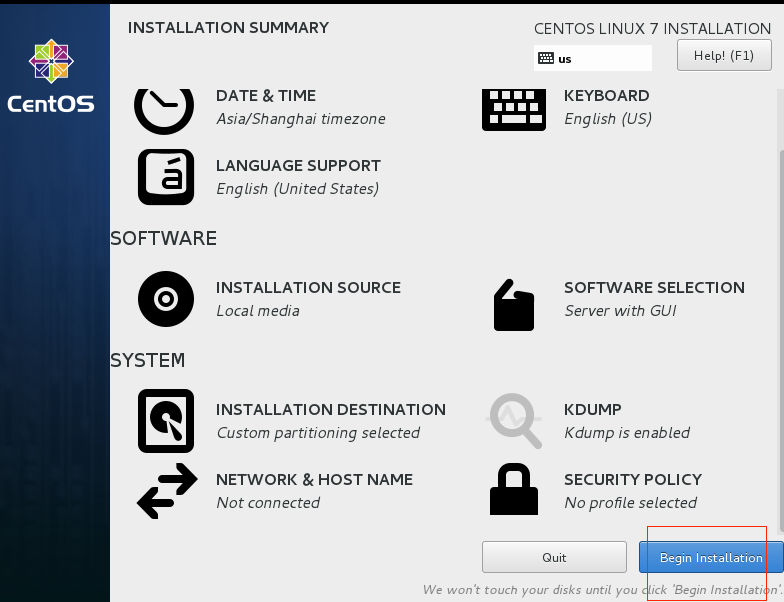Open the INSTALLATION SOURCE label
The height and width of the screenshot is (602, 784).
(308, 288)
